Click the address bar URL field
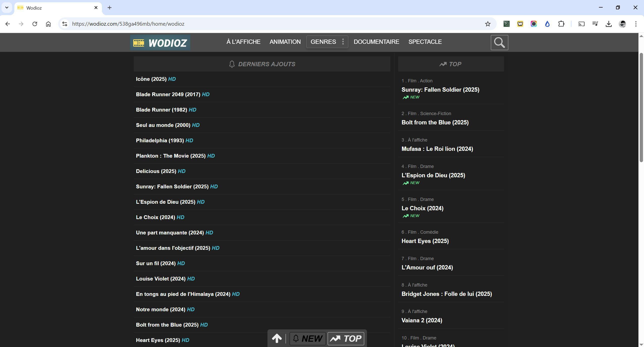 [x=252, y=24]
